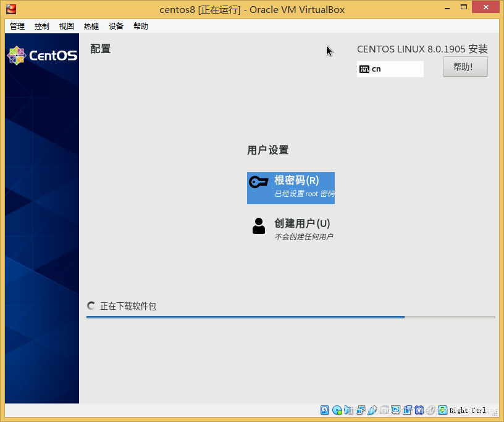
Task: Click the mouse integration status icon
Action: coord(430,410)
